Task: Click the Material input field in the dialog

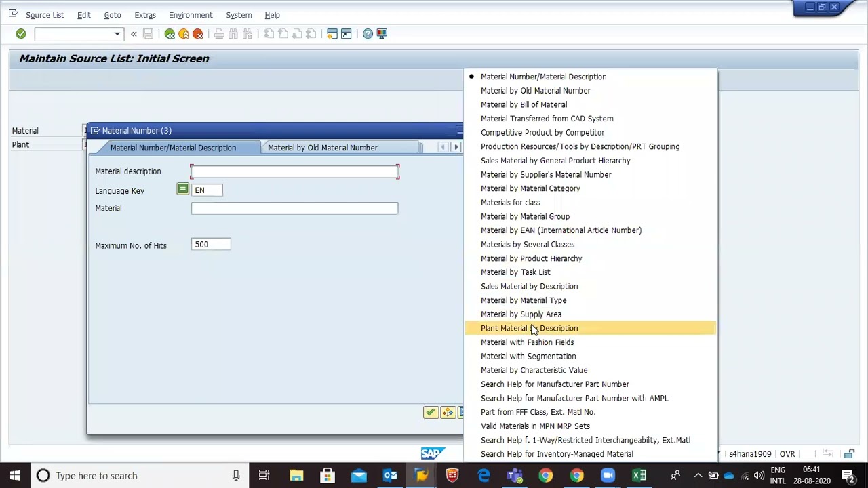Action: (295, 208)
